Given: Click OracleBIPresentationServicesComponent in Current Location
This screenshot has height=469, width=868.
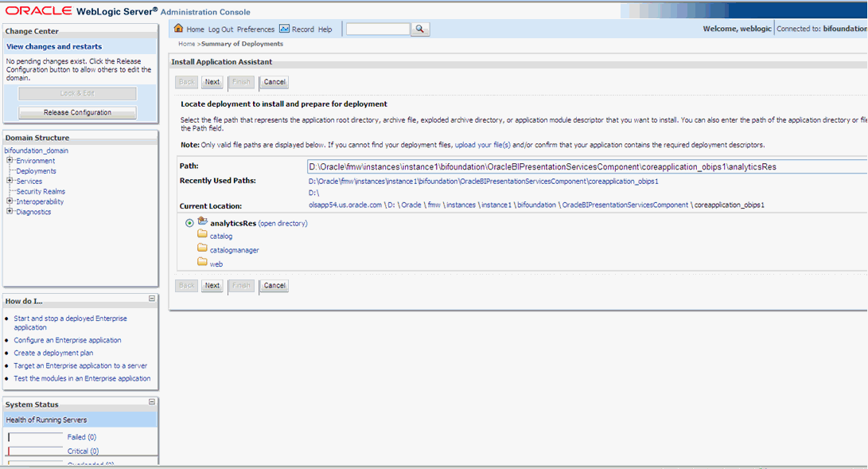Looking at the screenshot, I should click(625, 205).
